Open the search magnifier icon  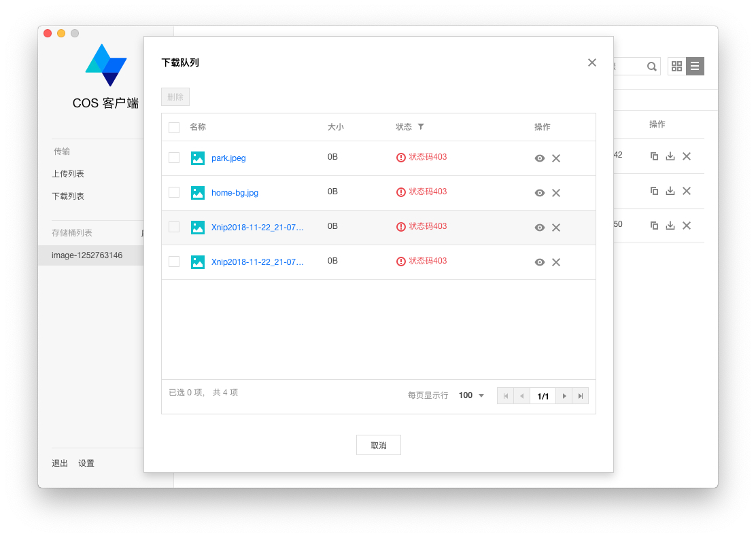651,66
